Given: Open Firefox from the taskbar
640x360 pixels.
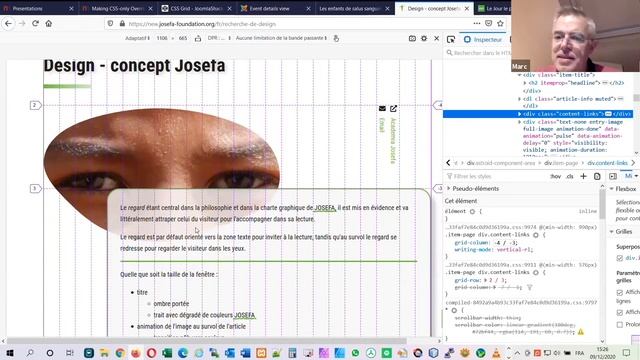Looking at the screenshot, I should [136, 353].
